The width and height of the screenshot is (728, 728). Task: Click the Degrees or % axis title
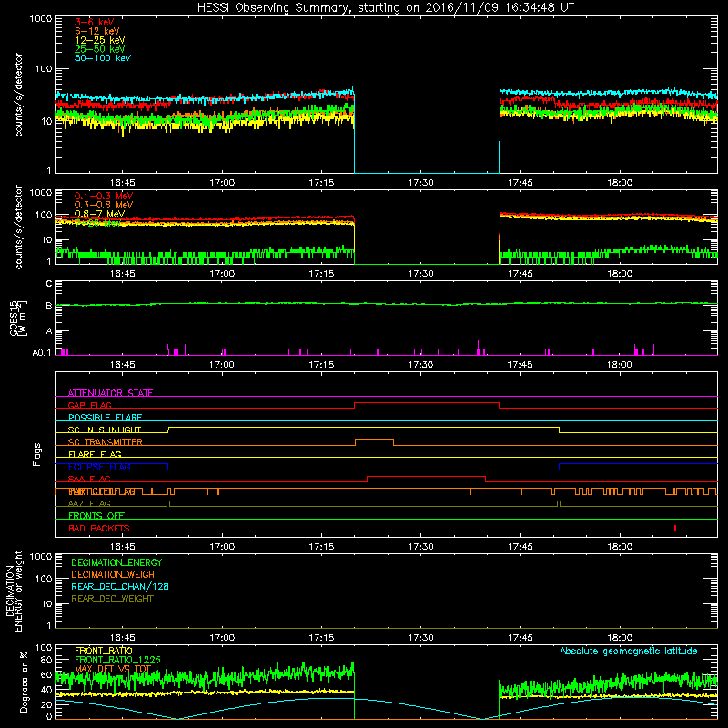pos(24,682)
